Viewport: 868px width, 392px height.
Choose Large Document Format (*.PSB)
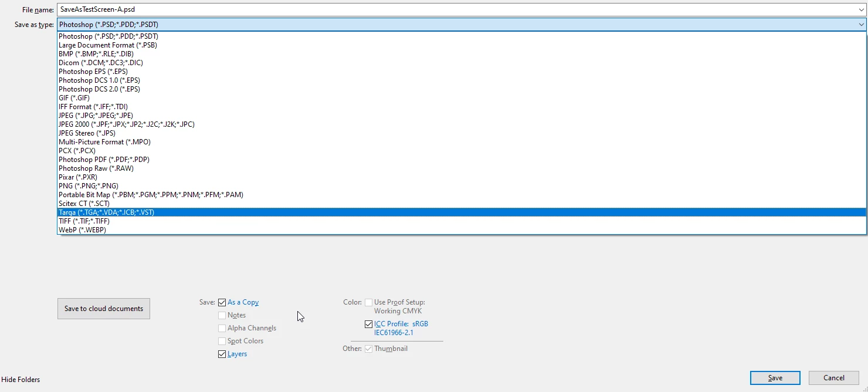pos(462,45)
